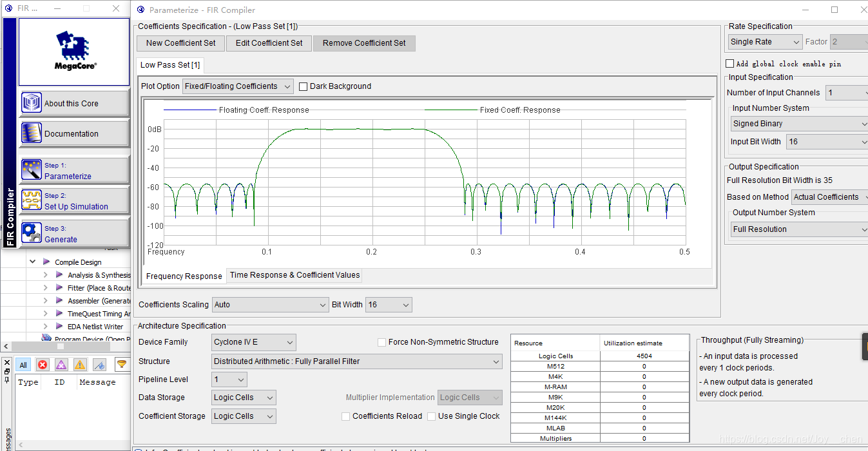Screen dimensions: 868x451
Task: Click New Coefficient Set button
Action: 181,43
